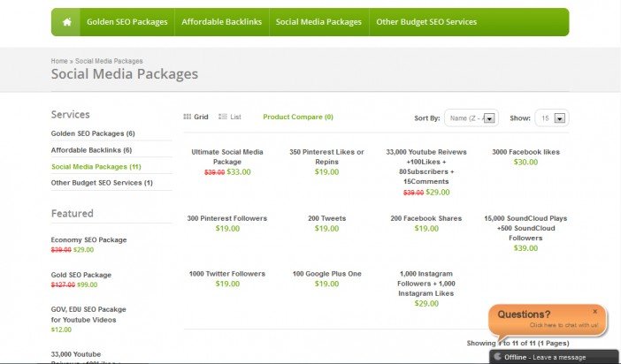Open Ultimate Social Media Package product
The height and width of the screenshot is (364, 621).
[x=227, y=156]
